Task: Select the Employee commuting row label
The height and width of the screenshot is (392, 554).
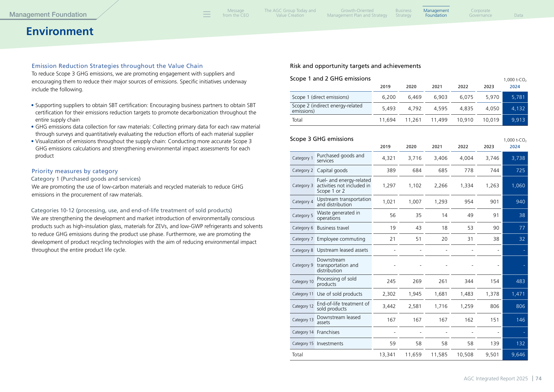Action: (x=341, y=239)
